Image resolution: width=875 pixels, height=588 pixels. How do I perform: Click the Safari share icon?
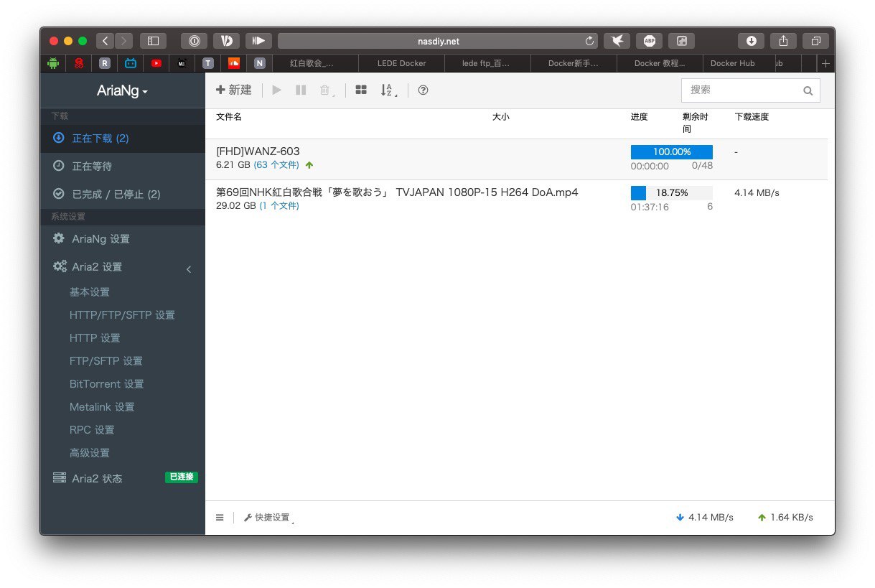783,41
